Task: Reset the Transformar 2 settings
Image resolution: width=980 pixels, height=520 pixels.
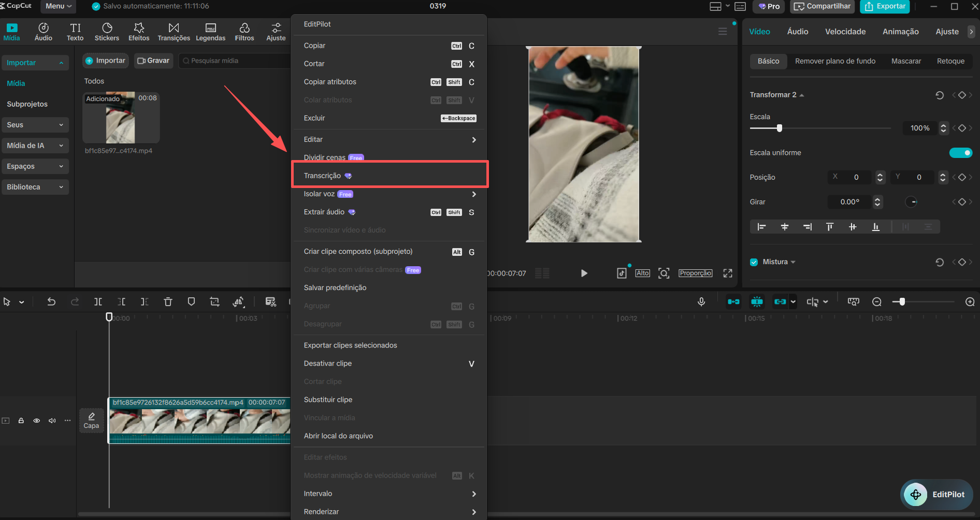Action: pyautogui.click(x=940, y=95)
